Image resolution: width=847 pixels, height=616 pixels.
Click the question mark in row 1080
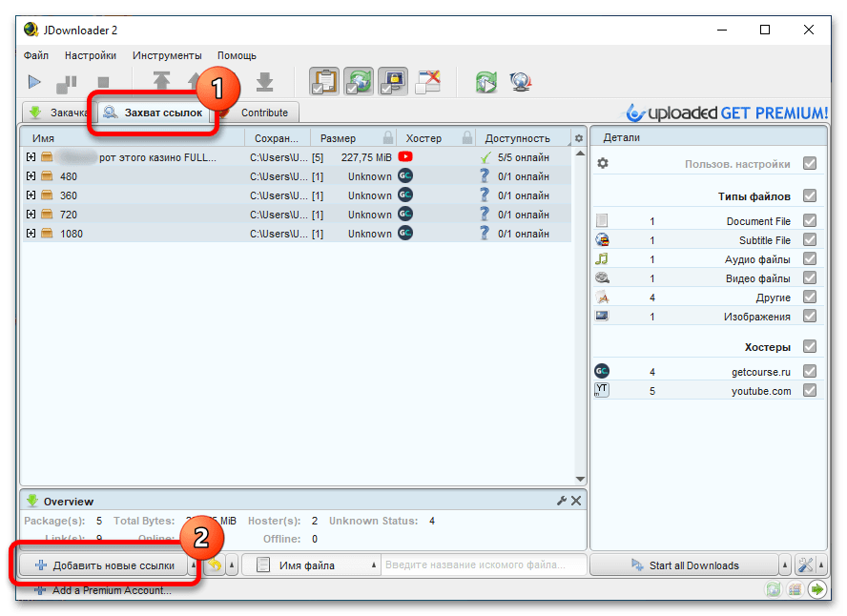485,234
